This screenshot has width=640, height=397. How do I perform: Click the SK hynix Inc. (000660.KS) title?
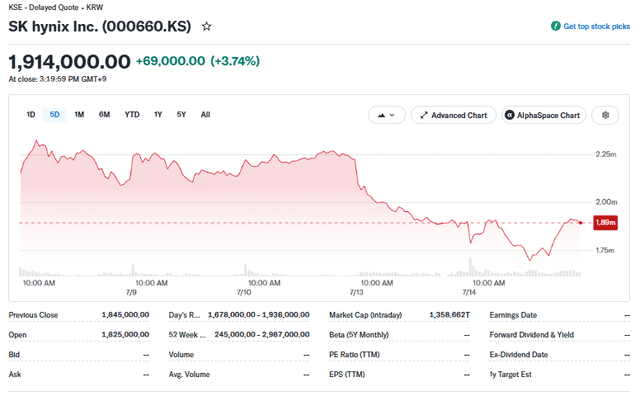[x=100, y=27]
